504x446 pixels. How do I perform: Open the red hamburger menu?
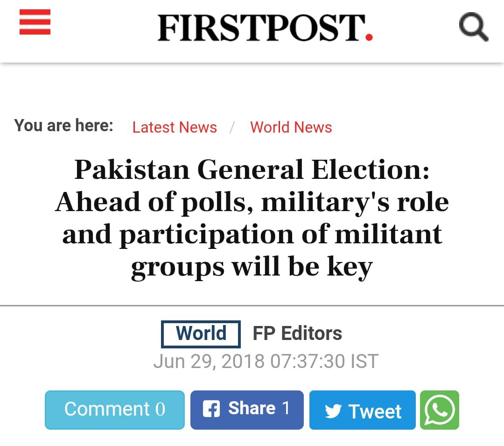pyautogui.click(x=35, y=22)
